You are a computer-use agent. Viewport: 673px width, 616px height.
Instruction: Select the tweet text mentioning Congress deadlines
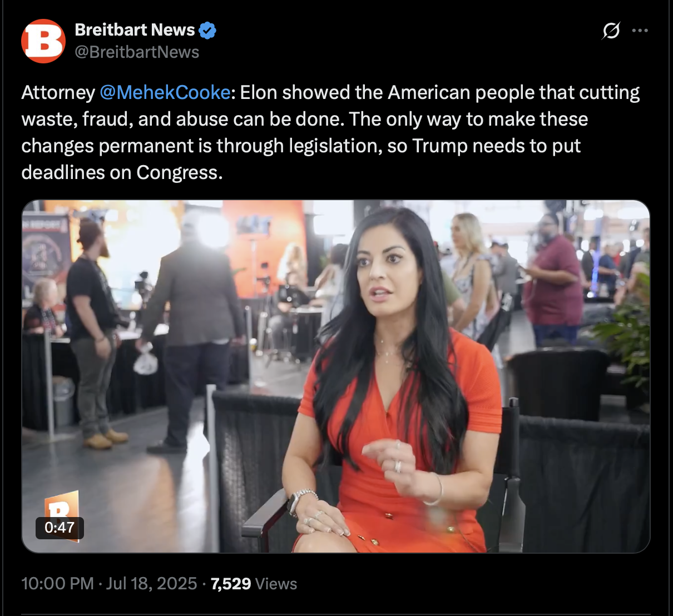click(x=330, y=132)
